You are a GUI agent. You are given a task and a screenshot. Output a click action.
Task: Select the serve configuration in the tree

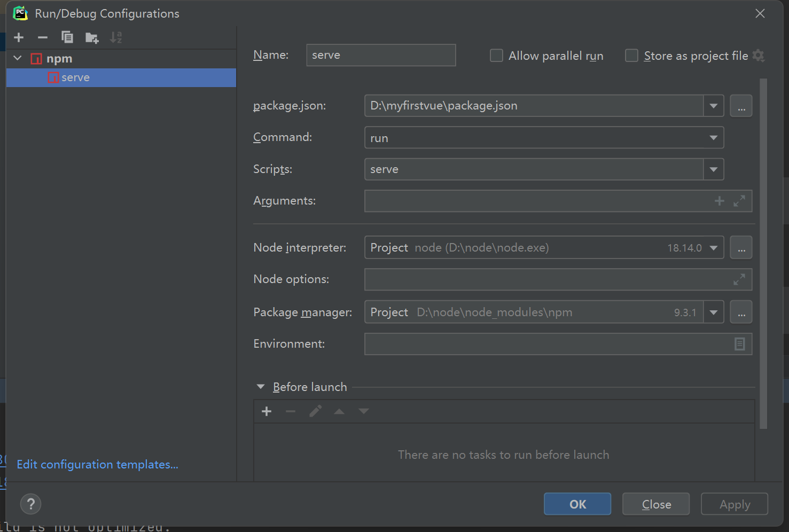pos(121,77)
